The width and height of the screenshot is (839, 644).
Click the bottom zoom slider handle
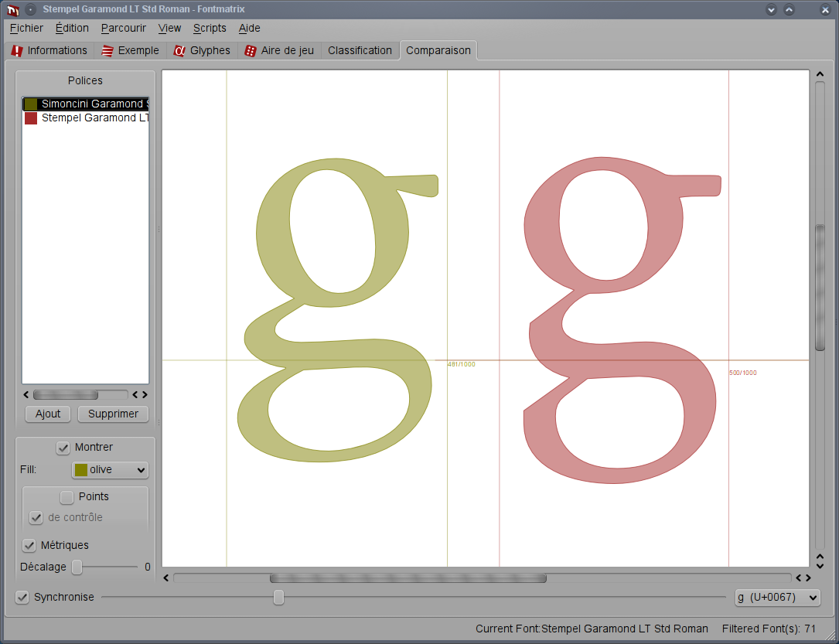tap(278, 597)
